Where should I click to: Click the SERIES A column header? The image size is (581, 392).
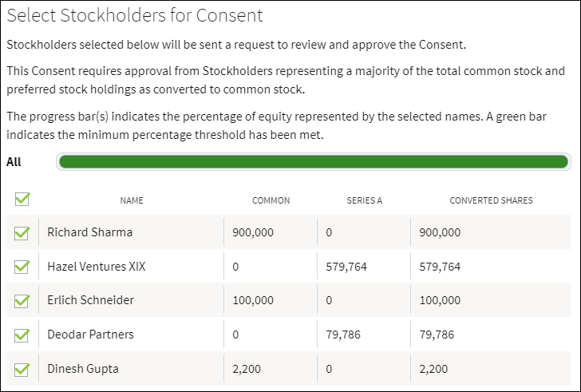coord(364,200)
